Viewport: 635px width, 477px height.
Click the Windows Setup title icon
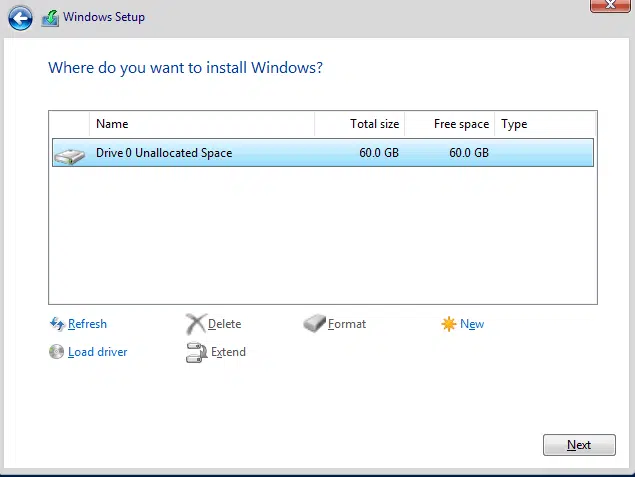pyautogui.click(x=50, y=17)
